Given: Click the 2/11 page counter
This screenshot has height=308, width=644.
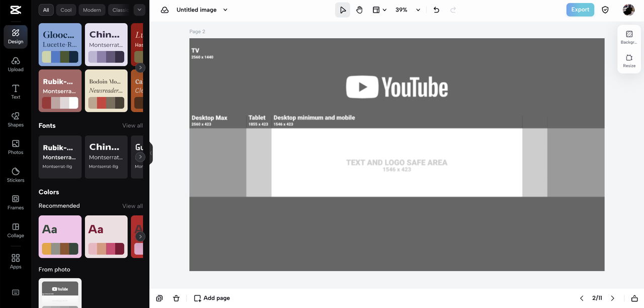Looking at the screenshot, I should click(x=597, y=298).
